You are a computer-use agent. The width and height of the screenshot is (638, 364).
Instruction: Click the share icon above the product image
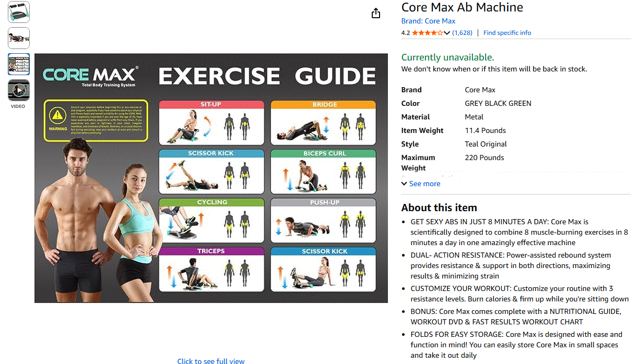pyautogui.click(x=376, y=14)
